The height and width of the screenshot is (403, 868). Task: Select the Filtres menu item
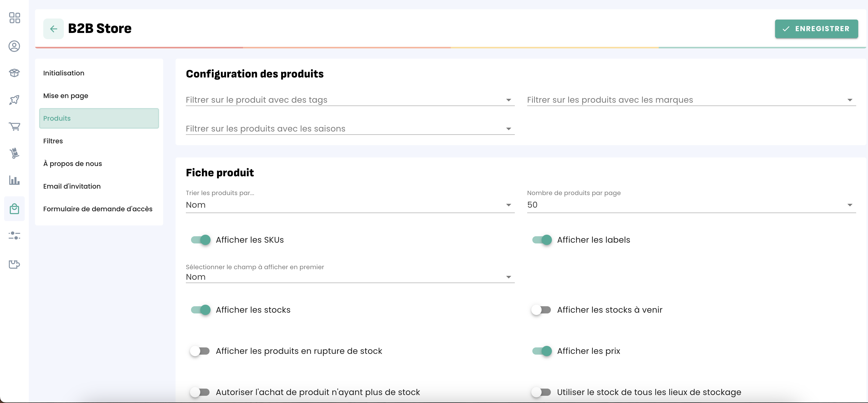click(x=53, y=141)
